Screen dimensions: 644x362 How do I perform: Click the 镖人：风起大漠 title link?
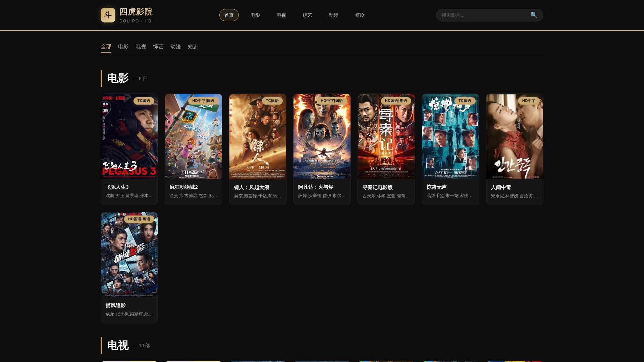click(x=252, y=187)
